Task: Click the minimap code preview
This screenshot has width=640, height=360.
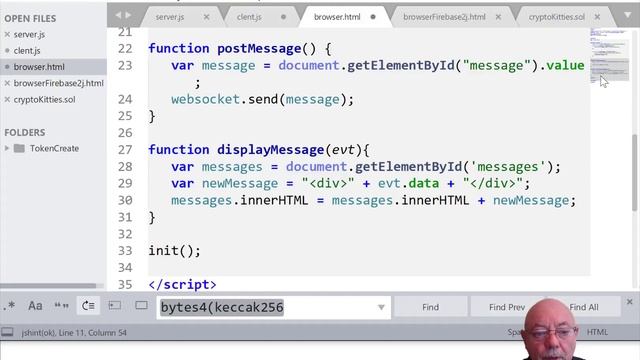Action: (x=609, y=55)
